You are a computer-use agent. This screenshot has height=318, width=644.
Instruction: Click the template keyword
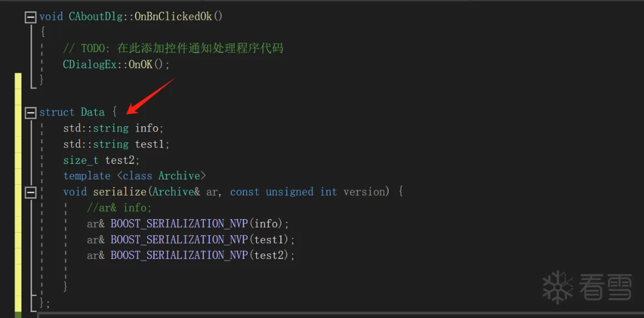[86, 176]
